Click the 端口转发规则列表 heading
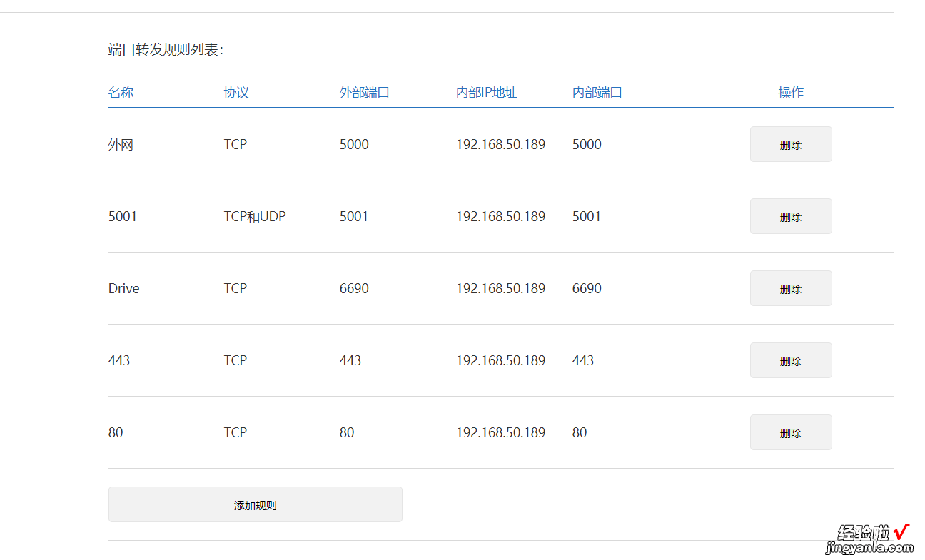Screen dimensions: 925x560 coord(166,50)
